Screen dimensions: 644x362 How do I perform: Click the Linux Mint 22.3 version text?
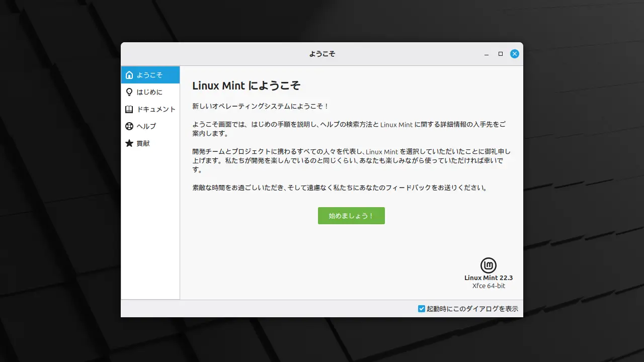pos(489,278)
